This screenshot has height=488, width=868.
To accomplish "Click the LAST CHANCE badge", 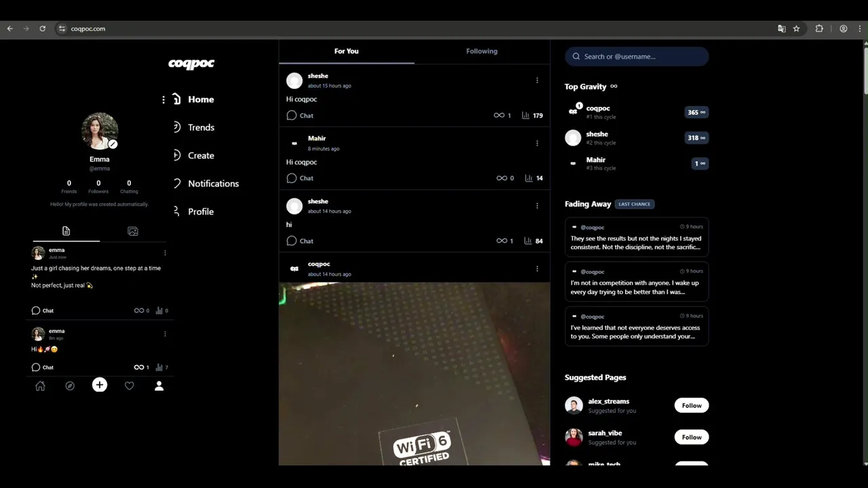I will [x=634, y=204].
